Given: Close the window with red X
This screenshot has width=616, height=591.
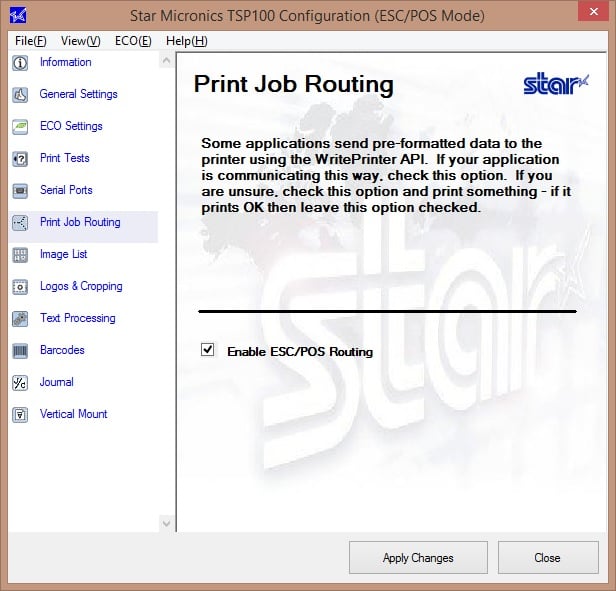Looking at the screenshot, I should coord(594,12).
